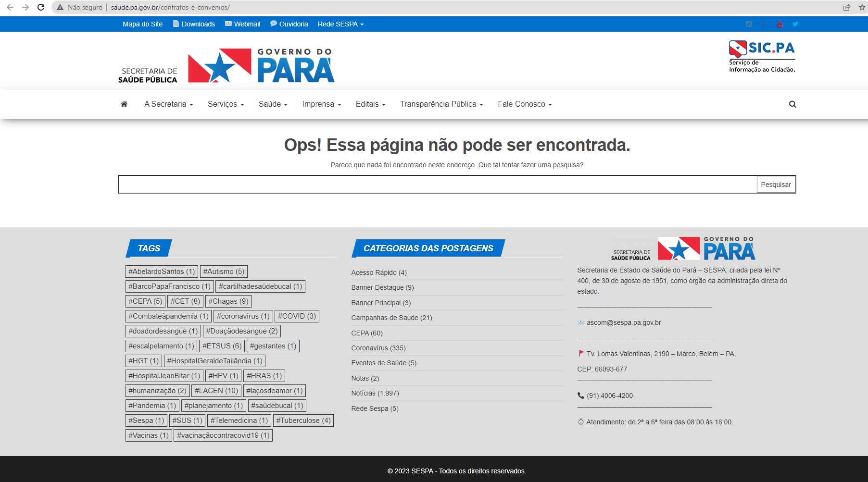Click the home icon in navigation bar

pos(124,104)
